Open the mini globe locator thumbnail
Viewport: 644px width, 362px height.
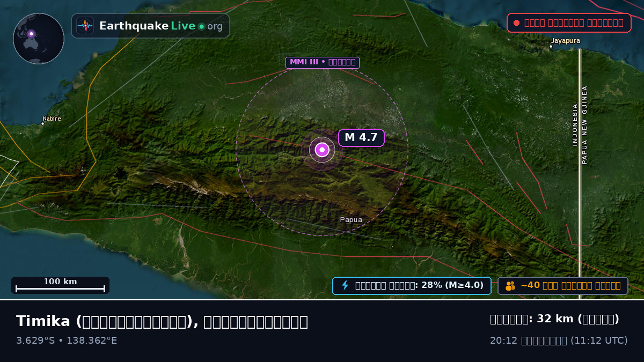pyautogui.click(x=39, y=39)
